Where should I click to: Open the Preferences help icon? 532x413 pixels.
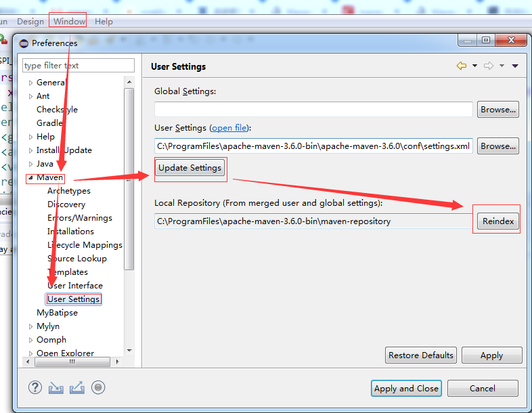[x=35, y=387]
